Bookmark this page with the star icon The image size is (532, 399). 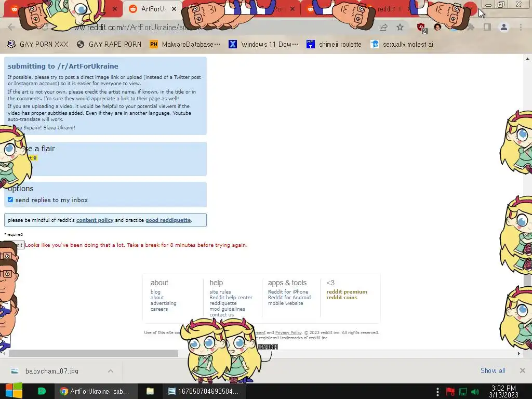click(x=400, y=27)
